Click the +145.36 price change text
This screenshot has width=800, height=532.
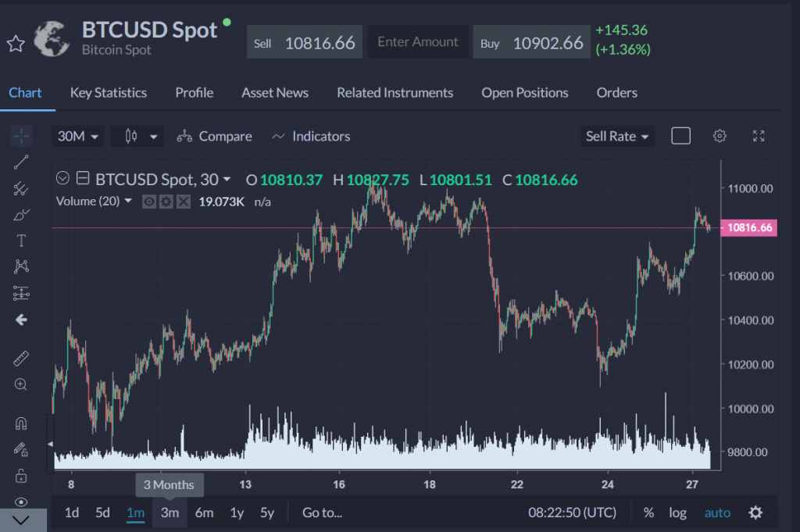click(x=621, y=30)
